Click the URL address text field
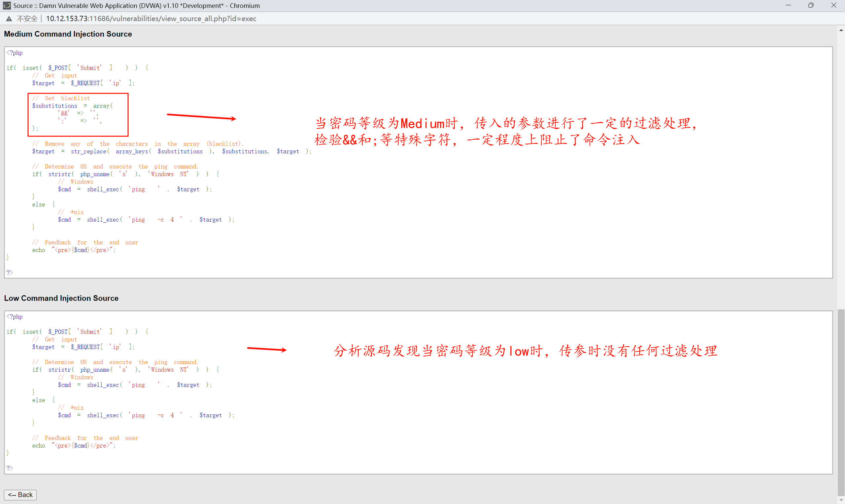This screenshot has width=845, height=504. (x=151, y=19)
